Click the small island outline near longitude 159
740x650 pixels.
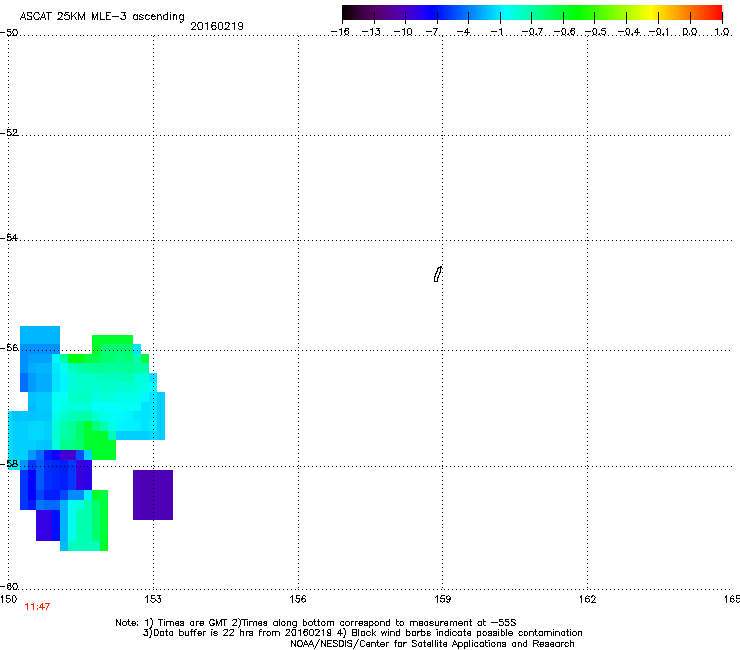(438, 274)
